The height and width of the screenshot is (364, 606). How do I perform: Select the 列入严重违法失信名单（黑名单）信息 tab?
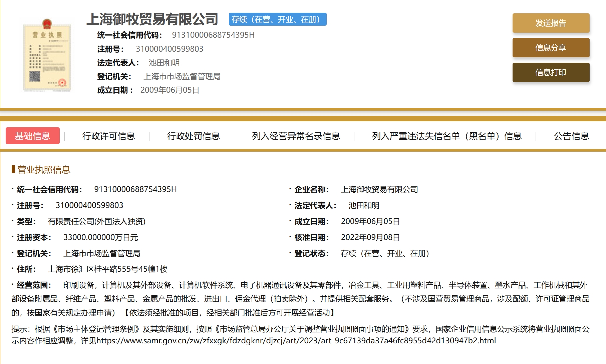point(447,136)
